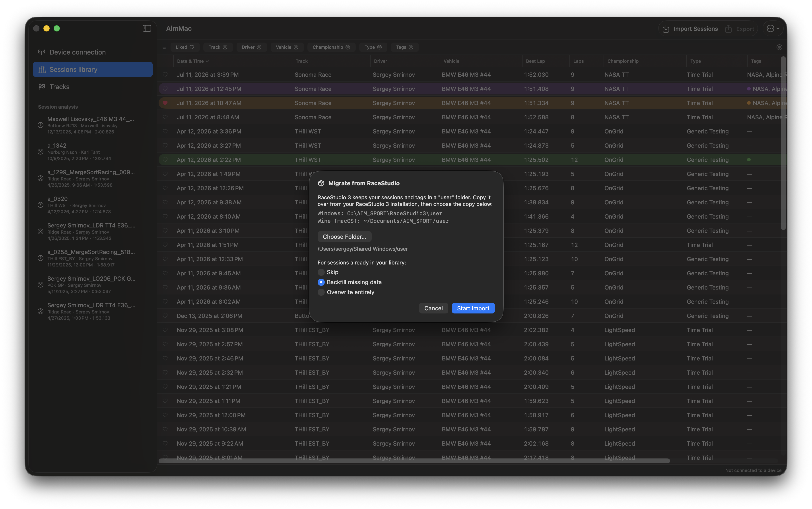
Task: Open the Track filter dropdown
Action: (218, 47)
